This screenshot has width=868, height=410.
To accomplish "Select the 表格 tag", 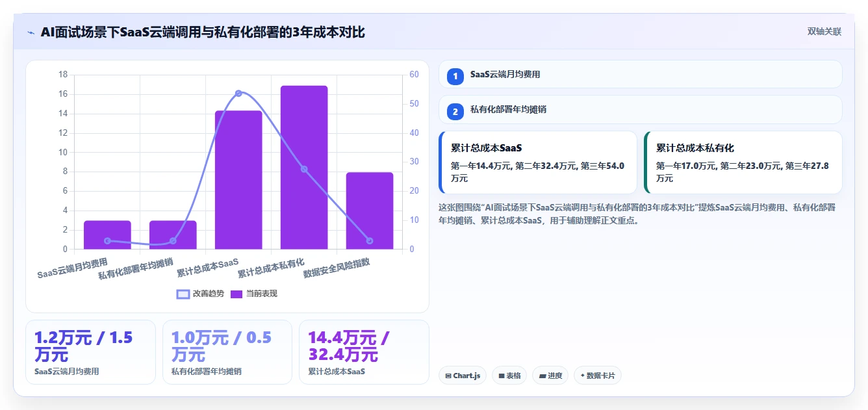I will (x=509, y=376).
